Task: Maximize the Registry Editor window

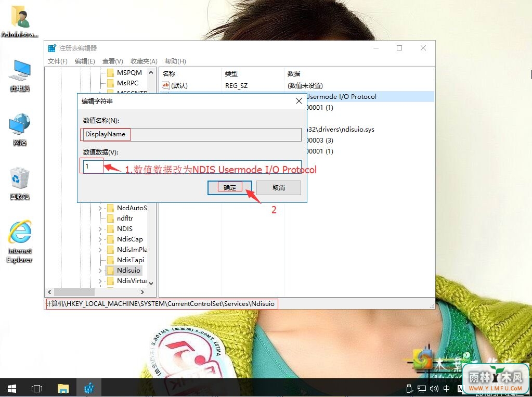Action: tap(399, 48)
